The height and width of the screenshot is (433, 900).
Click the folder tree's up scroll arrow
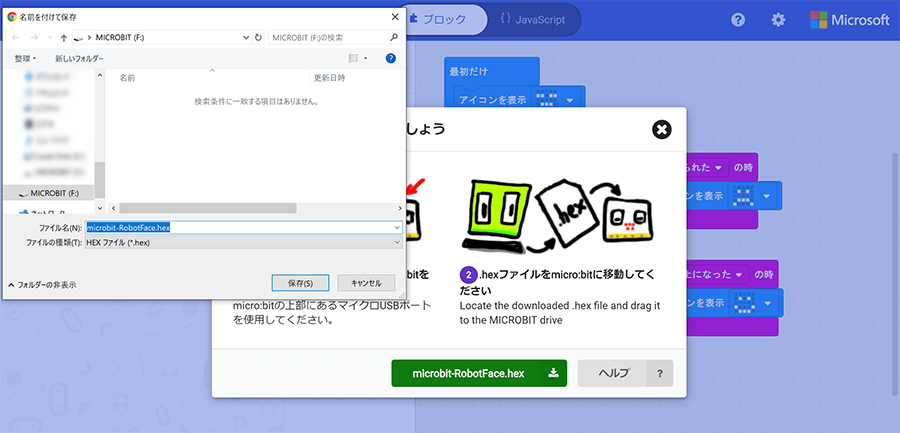(100, 75)
